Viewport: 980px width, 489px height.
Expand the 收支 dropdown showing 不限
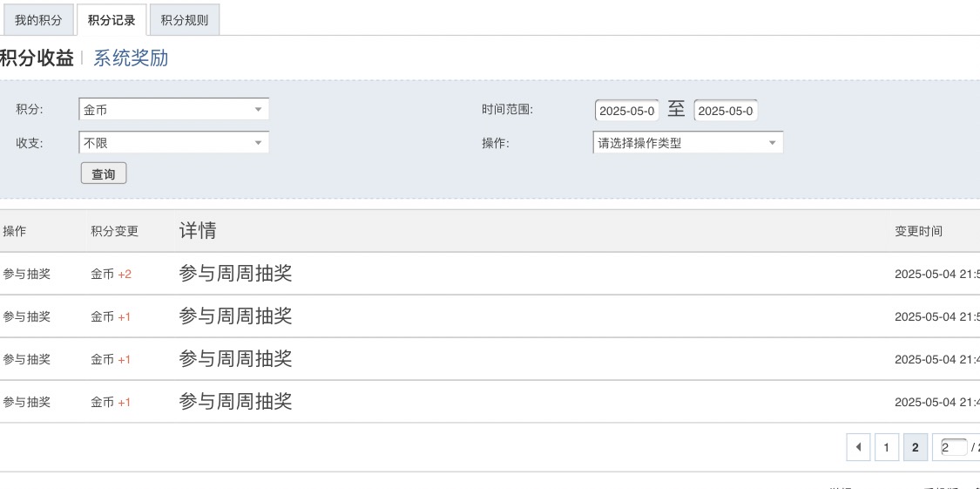(x=173, y=143)
